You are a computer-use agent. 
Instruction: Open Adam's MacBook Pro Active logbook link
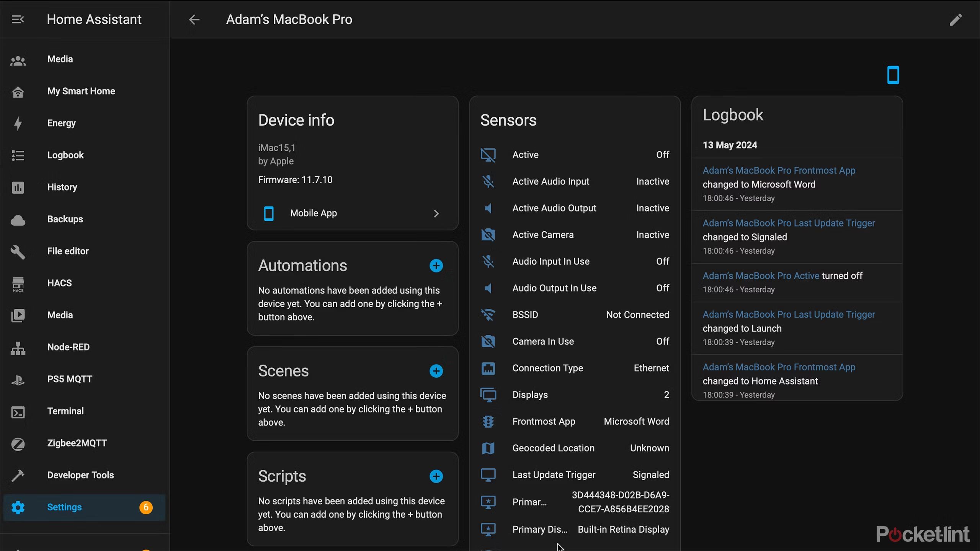761,276
